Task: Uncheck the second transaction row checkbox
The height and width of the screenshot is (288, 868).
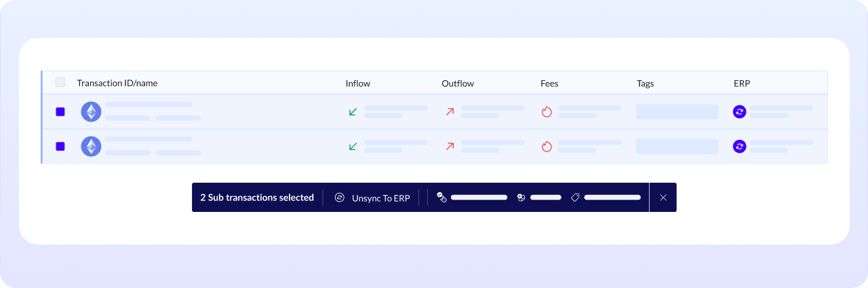Action: click(x=60, y=146)
